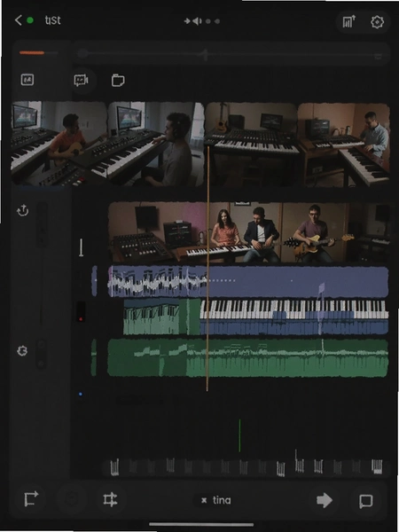
Task: Click the orange progress slider
Action: pos(32,52)
